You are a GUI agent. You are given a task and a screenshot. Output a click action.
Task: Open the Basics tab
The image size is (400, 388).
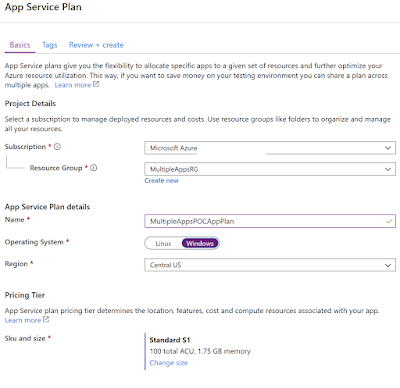[x=20, y=45]
